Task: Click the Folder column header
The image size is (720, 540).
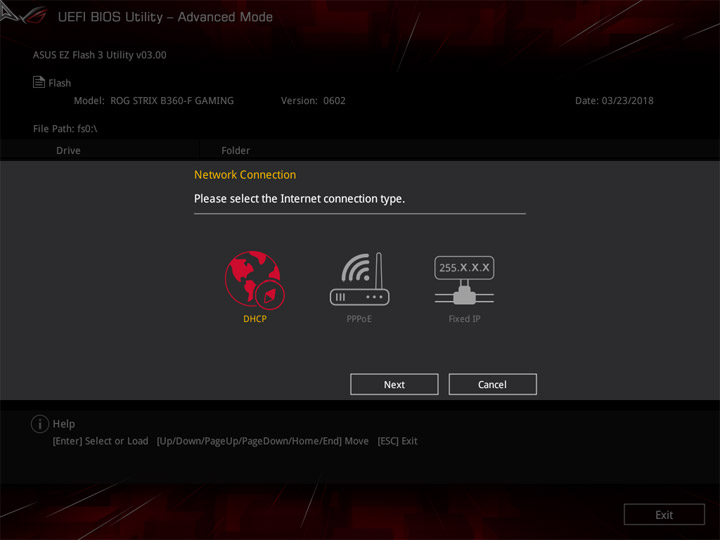Action: click(236, 151)
